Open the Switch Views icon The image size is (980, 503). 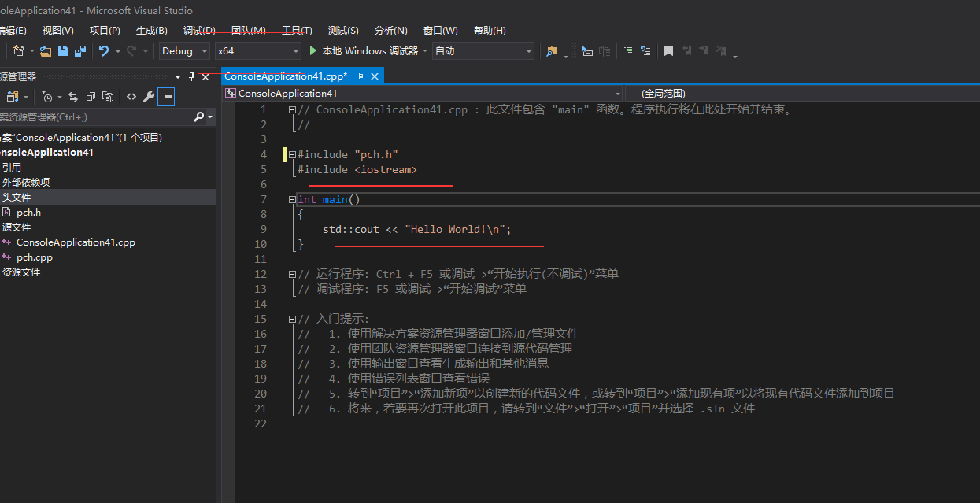click(11, 96)
